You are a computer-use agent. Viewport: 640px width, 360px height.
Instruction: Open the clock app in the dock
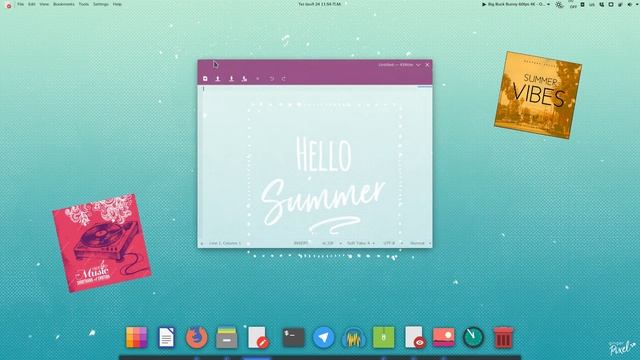tap(473, 337)
